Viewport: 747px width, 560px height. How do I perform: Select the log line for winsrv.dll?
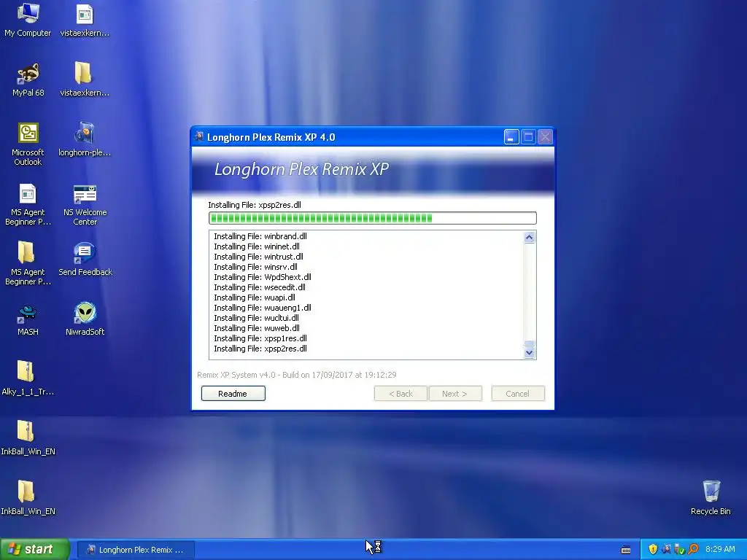tap(255, 267)
